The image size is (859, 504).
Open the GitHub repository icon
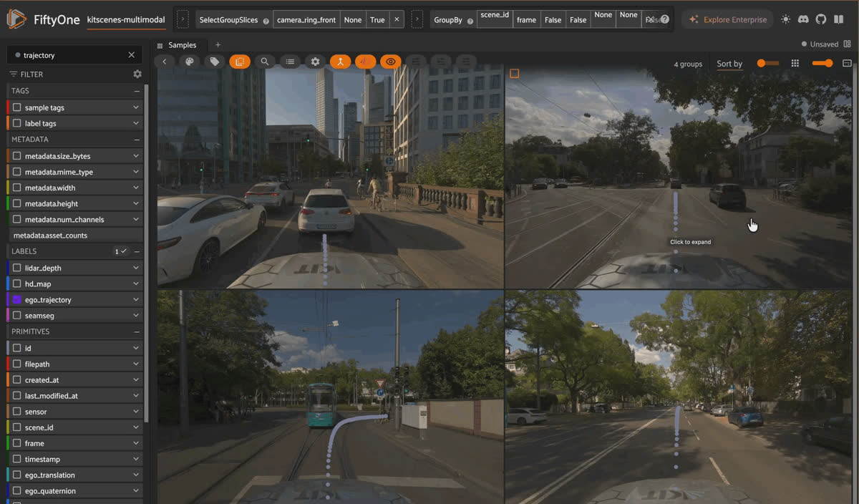pyautogui.click(x=821, y=19)
